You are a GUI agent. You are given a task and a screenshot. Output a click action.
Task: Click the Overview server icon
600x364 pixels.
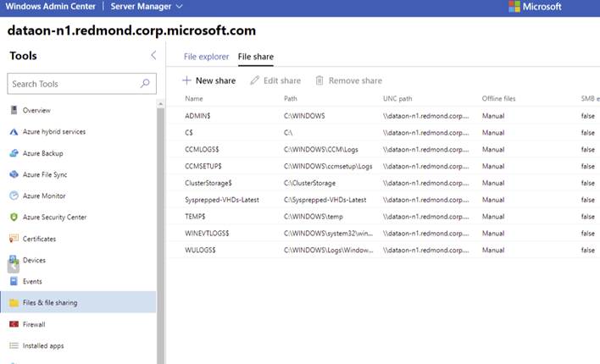pos(14,110)
